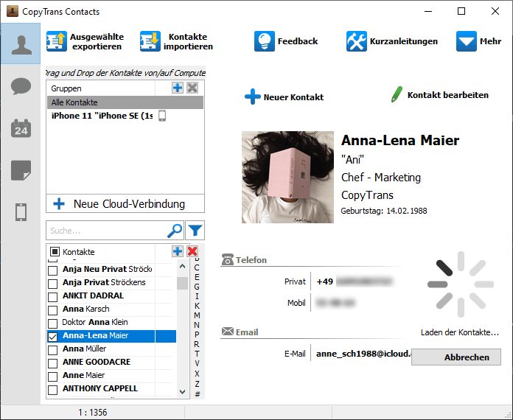Jump to letter M in index
The height and width of the screenshot is (420, 513).
click(x=197, y=315)
